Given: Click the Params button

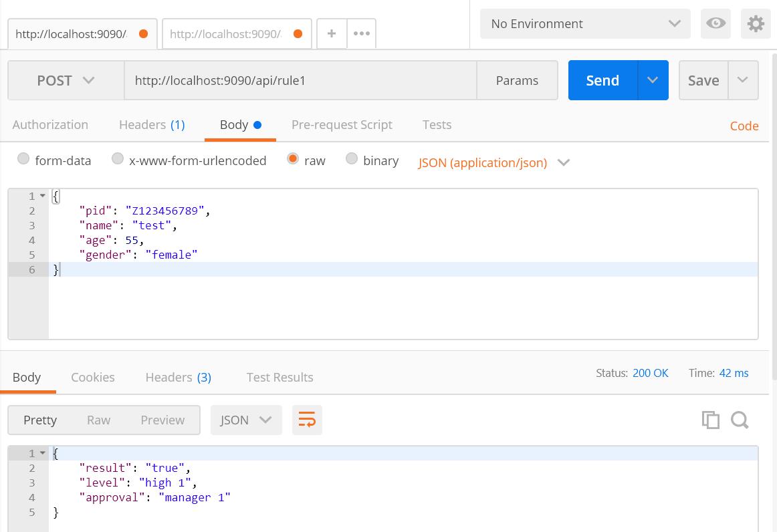Looking at the screenshot, I should pos(517,80).
